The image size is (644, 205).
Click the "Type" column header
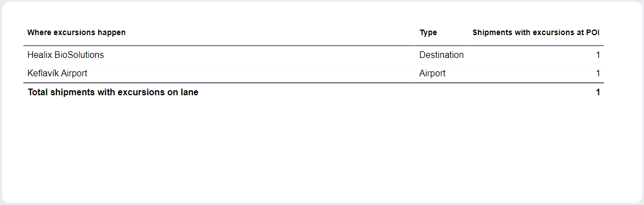pos(428,32)
